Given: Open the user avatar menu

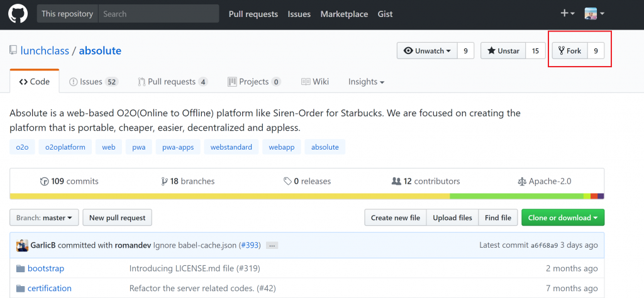Looking at the screenshot, I should point(594,14).
